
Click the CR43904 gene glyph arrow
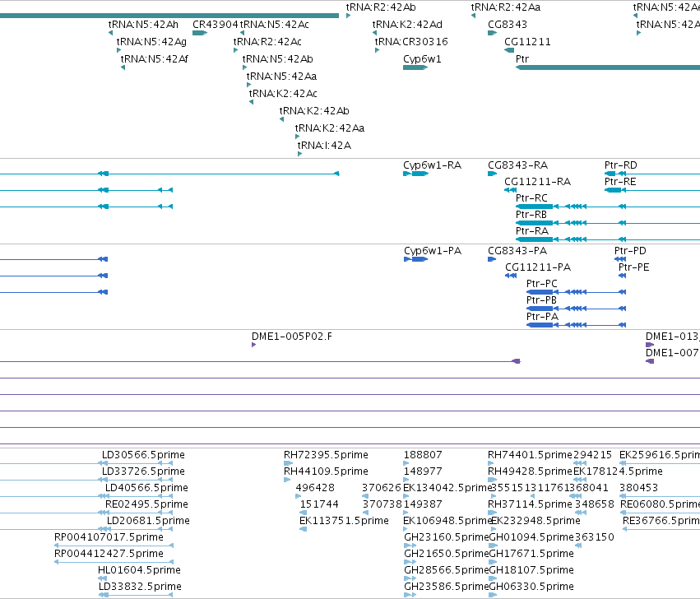(200, 33)
